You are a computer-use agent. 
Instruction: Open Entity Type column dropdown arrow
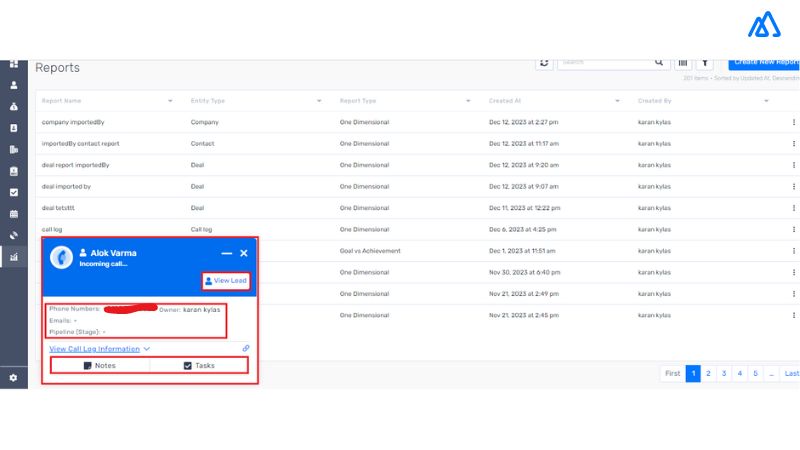[x=319, y=101]
